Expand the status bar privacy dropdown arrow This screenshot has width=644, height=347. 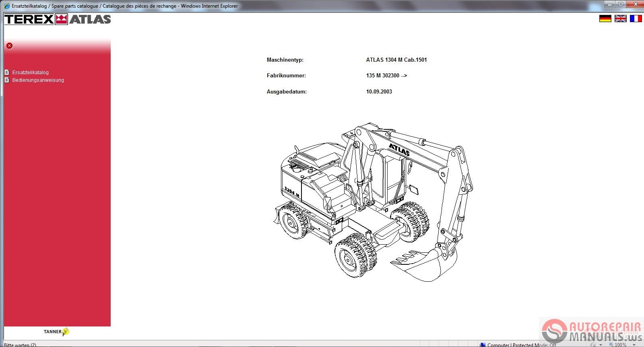(x=601, y=345)
